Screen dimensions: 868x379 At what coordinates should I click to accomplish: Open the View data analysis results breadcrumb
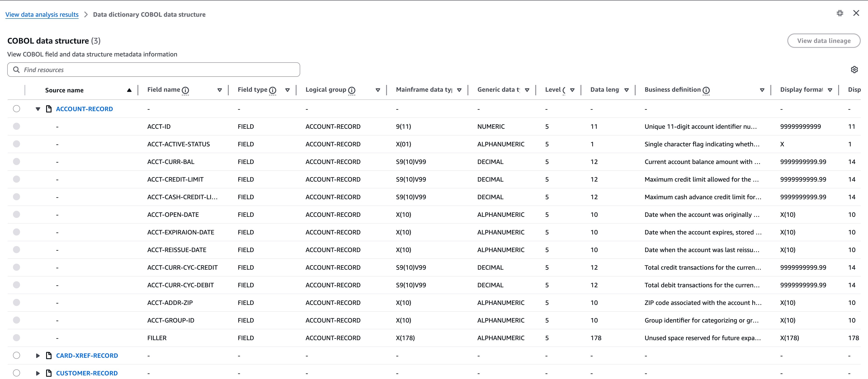(41, 14)
